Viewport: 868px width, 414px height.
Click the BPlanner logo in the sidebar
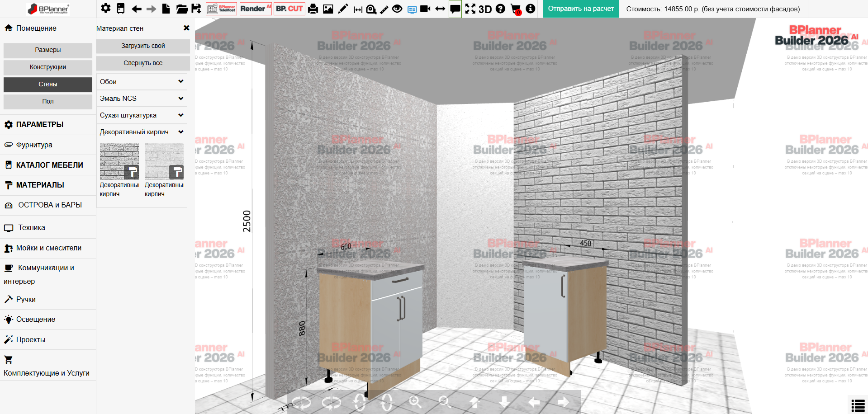tap(48, 9)
